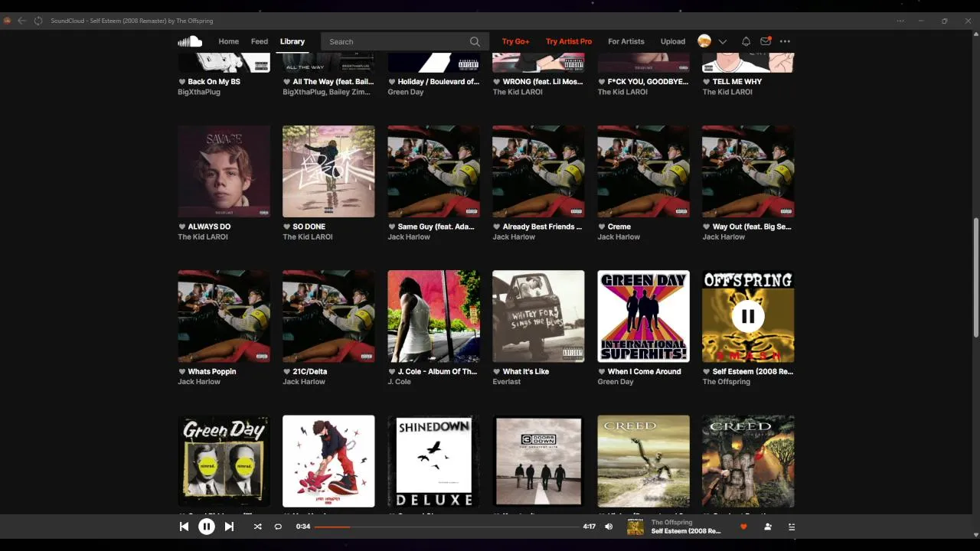Open the Whitey Ford Sings the Blues artwork

(x=538, y=316)
